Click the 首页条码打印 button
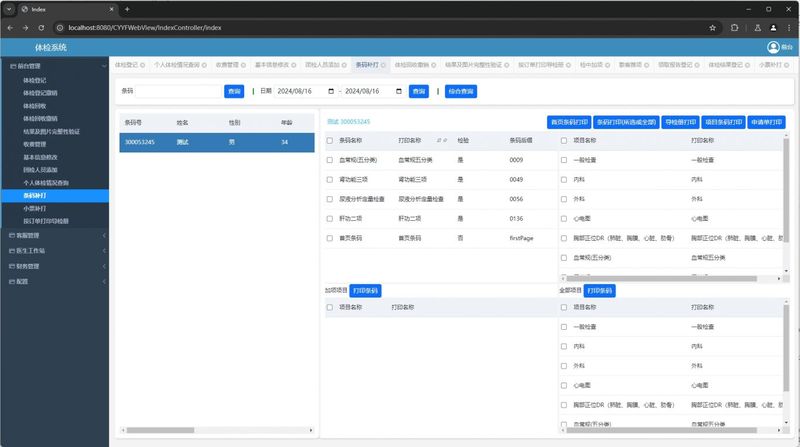Image resolution: width=800 pixels, height=447 pixels. point(569,122)
